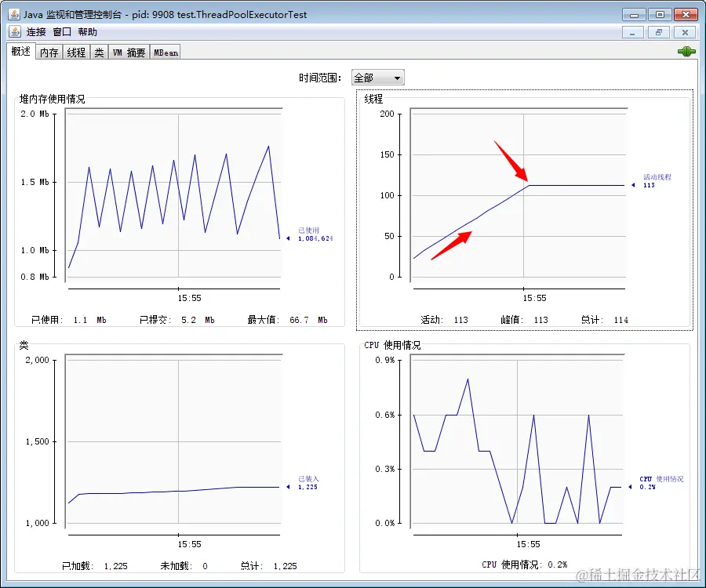Click the 活动线程 113 legend label
The height and width of the screenshot is (588, 706).
[657, 181]
